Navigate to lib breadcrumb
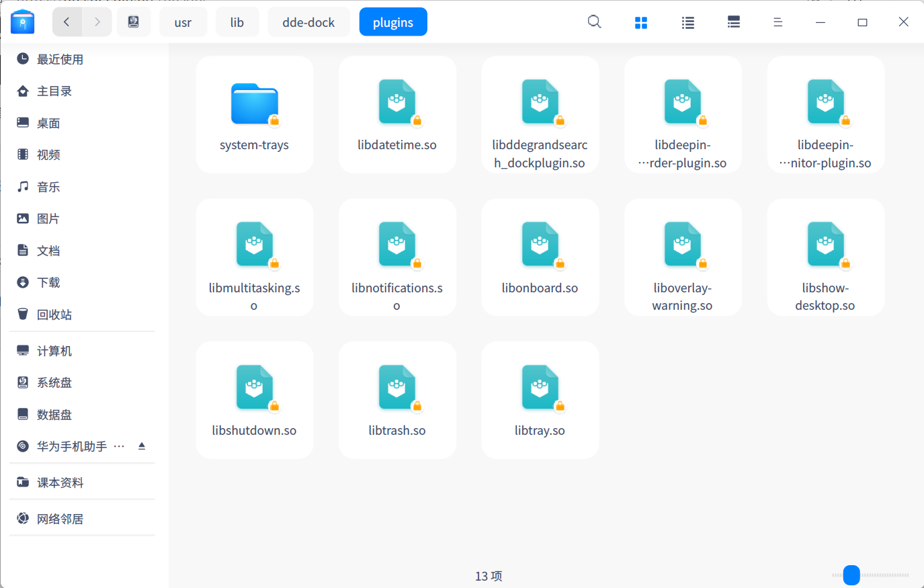The image size is (924, 588). point(237,22)
